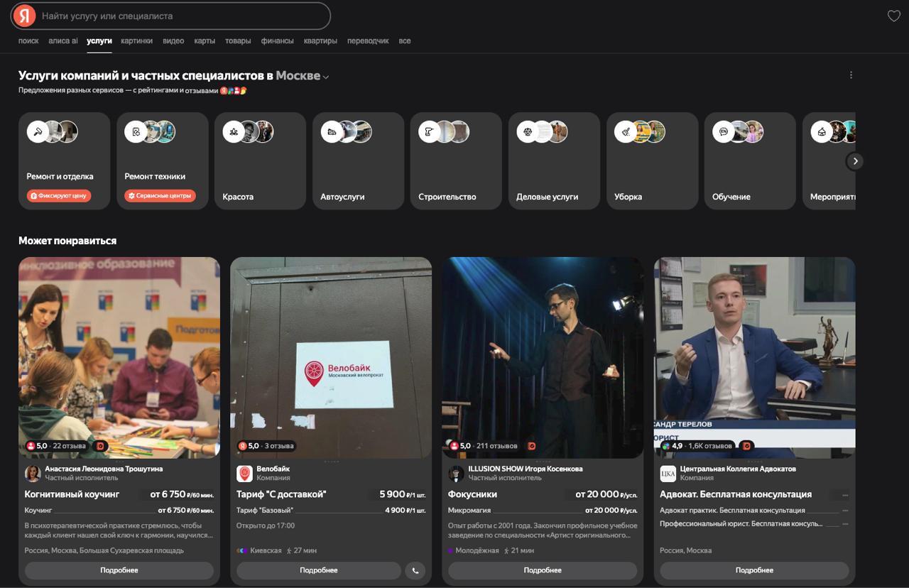Open favorites via the heart icon
Viewport: 909px width, 588px height.
click(893, 16)
